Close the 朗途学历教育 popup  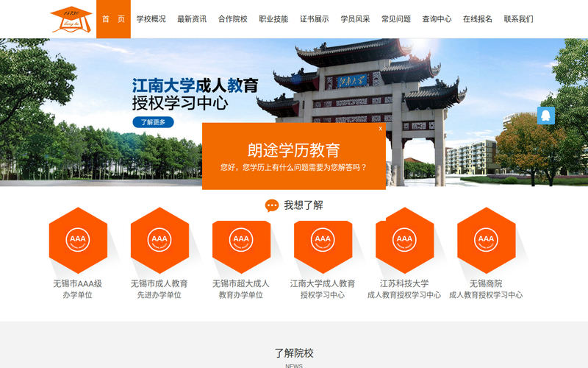point(380,128)
